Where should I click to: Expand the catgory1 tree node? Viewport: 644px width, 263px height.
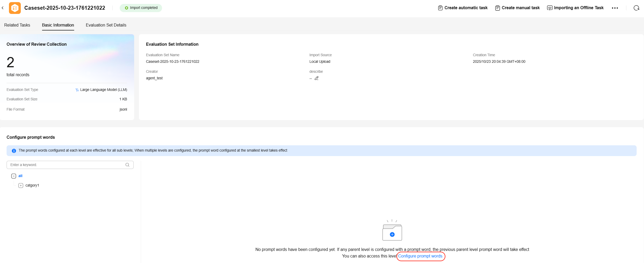point(21,185)
